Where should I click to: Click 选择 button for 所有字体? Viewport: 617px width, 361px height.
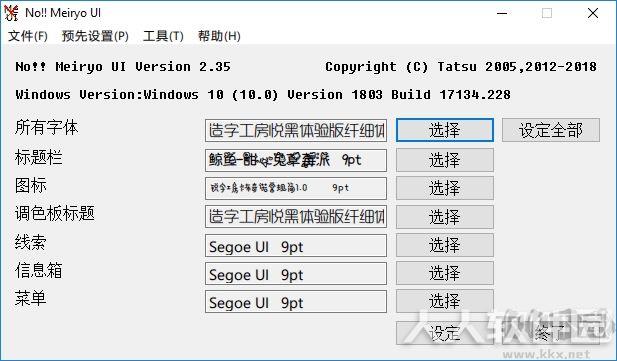(445, 130)
